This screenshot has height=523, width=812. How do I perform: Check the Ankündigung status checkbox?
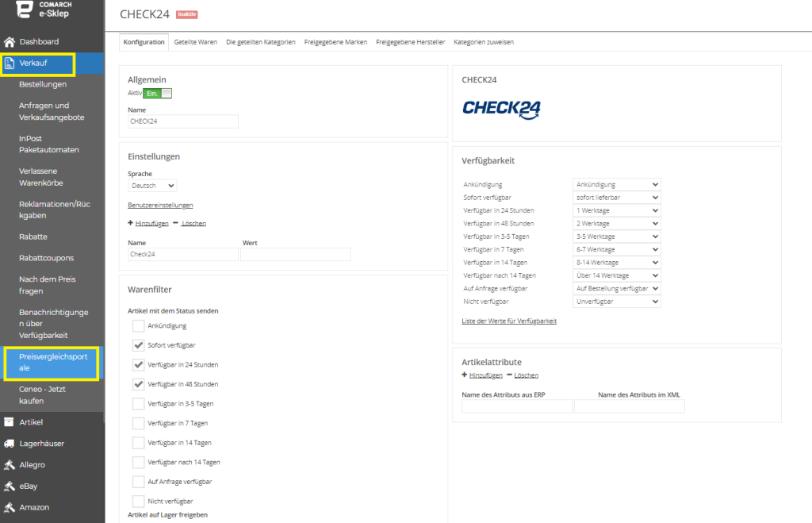pyautogui.click(x=138, y=325)
